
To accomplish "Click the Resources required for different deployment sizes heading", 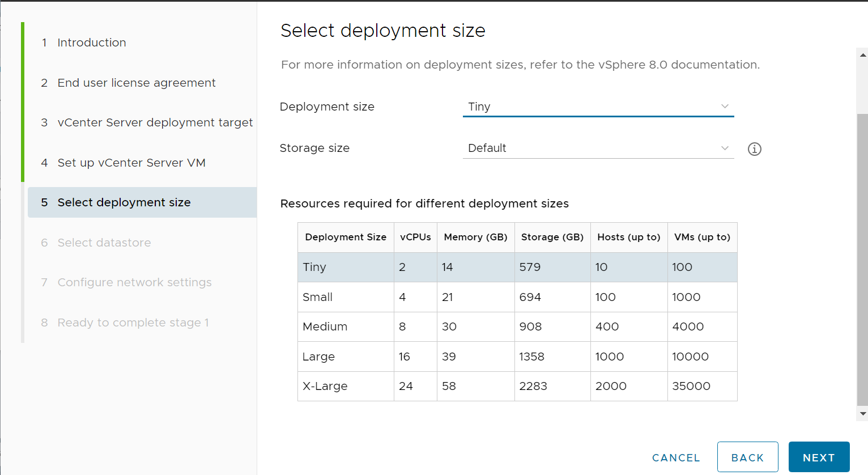I will pyautogui.click(x=424, y=203).
